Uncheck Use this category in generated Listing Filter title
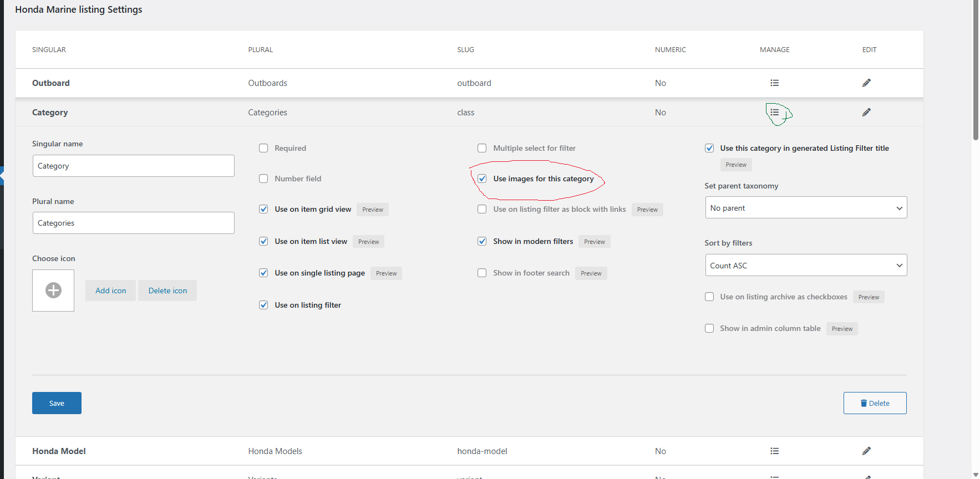980x479 pixels. click(x=709, y=148)
